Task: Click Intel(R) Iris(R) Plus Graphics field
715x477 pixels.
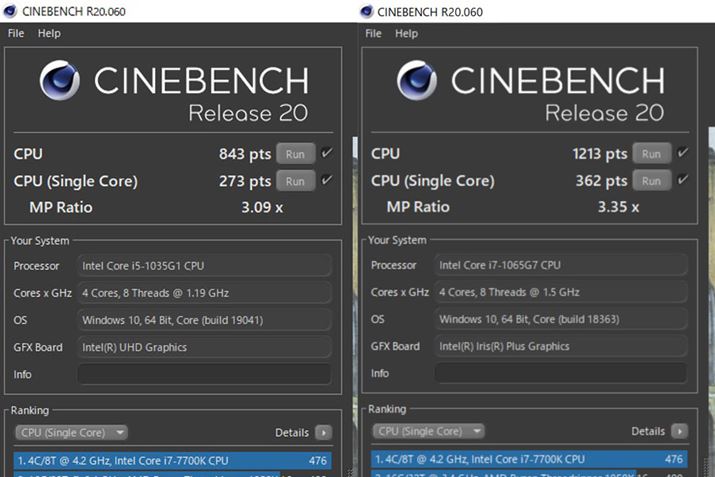Action: tap(561, 346)
